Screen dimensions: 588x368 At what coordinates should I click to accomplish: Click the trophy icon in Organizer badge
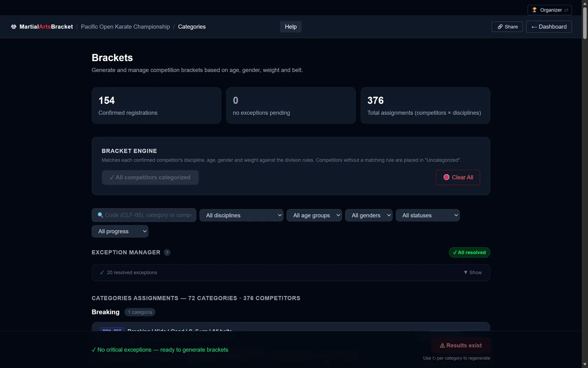tap(534, 10)
